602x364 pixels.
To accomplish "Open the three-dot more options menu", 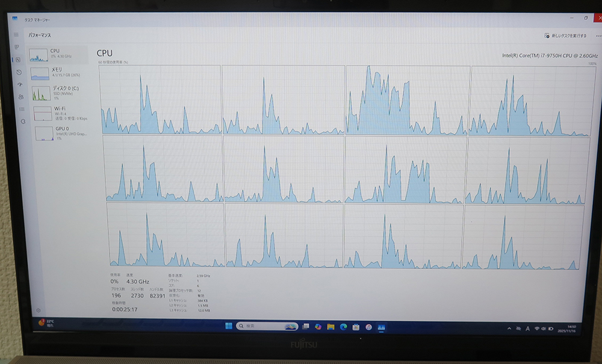I will [598, 35].
